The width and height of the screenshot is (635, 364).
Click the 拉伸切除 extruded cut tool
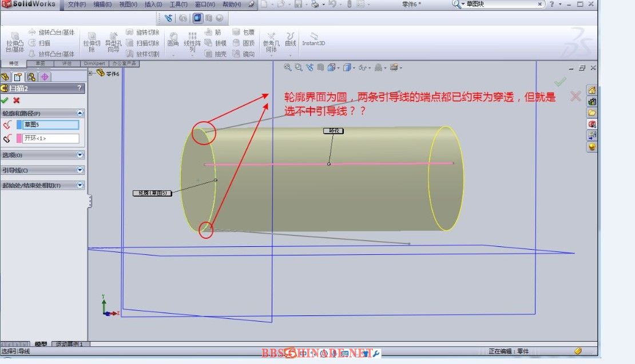click(x=92, y=42)
